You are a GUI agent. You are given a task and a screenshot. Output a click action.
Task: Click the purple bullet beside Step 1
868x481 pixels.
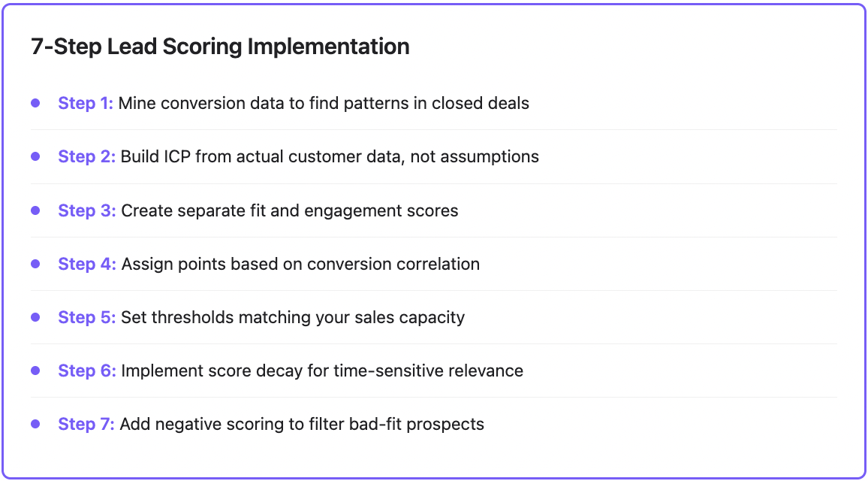[35, 103]
